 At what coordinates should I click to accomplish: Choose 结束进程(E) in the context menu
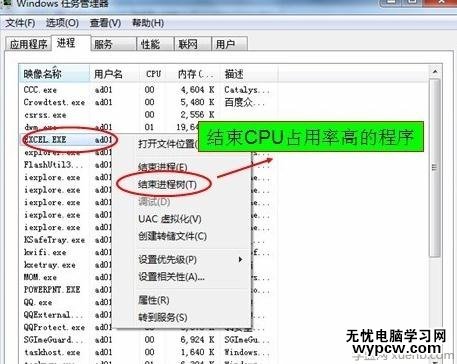pyautogui.click(x=163, y=167)
